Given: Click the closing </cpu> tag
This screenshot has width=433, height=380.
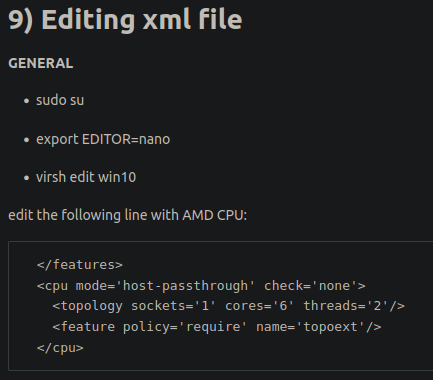Looking at the screenshot, I should [60, 348].
